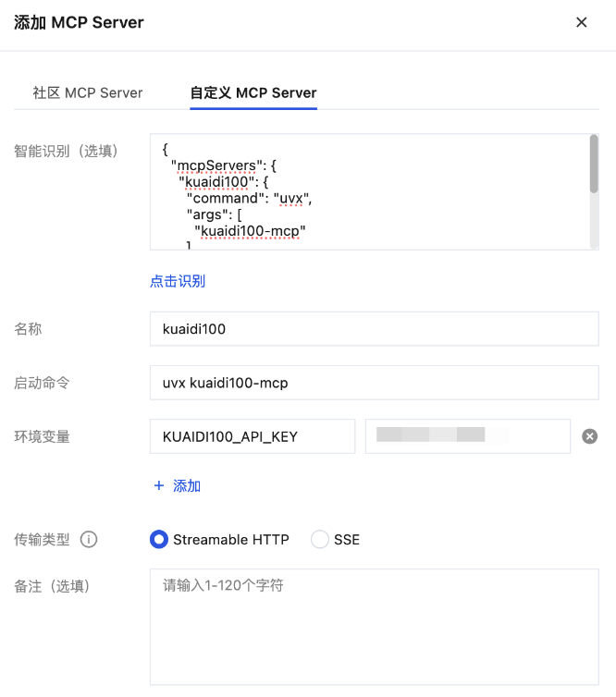Click the environment variable value field
The width and height of the screenshot is (616, 697).
[467, 436]
